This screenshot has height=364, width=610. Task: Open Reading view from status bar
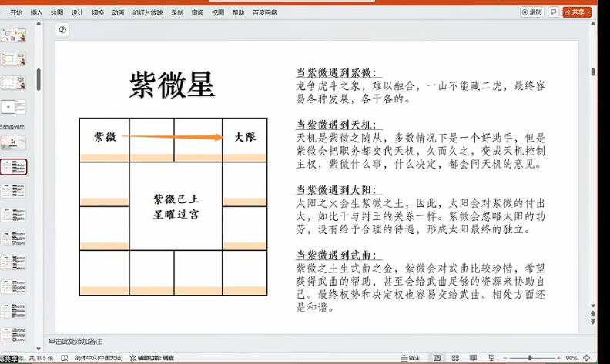coord(473,358)
